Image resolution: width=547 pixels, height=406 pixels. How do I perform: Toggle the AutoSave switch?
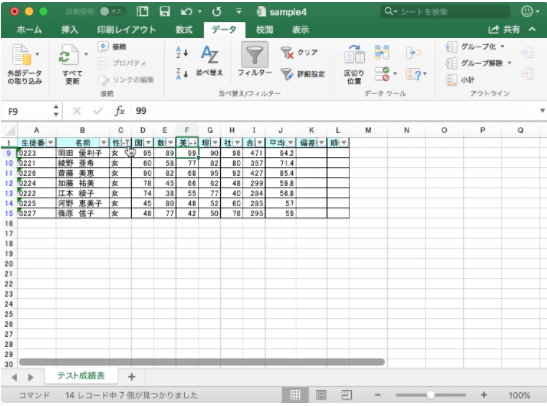[x=111, y=12]
